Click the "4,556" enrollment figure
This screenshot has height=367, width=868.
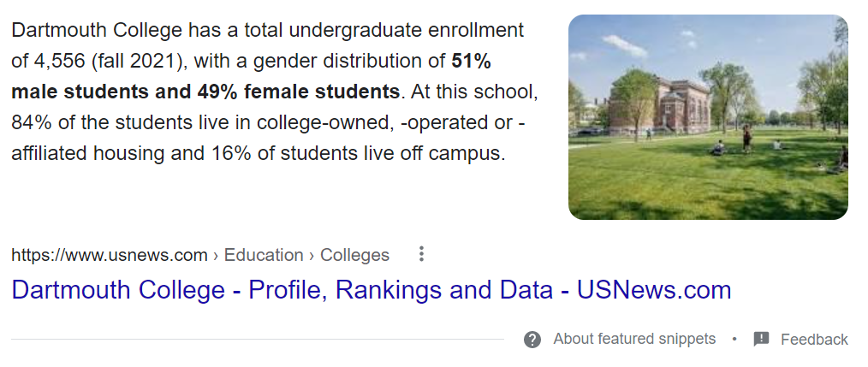click(x=56, y=61)
